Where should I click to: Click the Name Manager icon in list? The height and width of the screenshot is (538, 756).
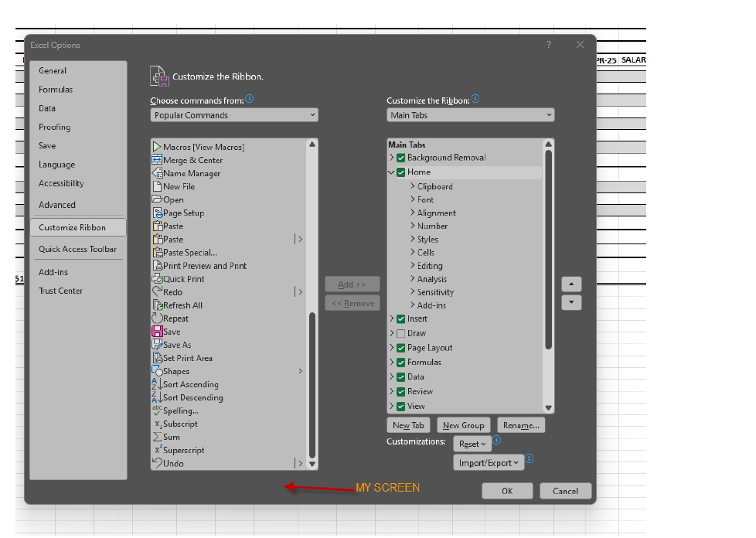pyautogui.click(x=157, y=172)
